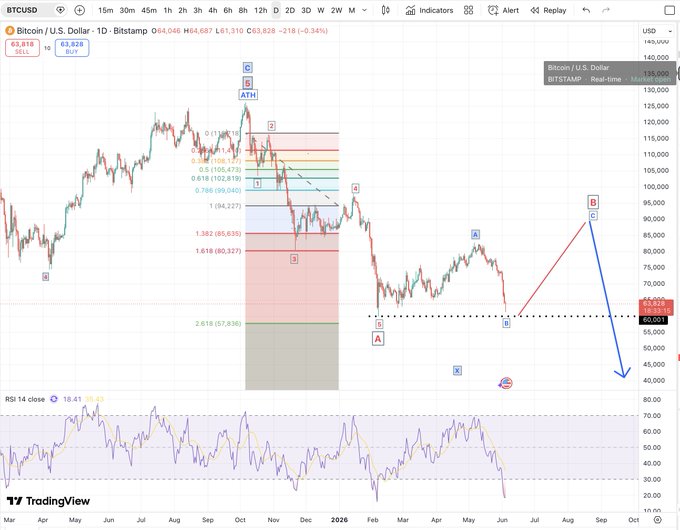The image size is (680, 530).
Task: Select the 15m timeframe
Action: point(106,10)
